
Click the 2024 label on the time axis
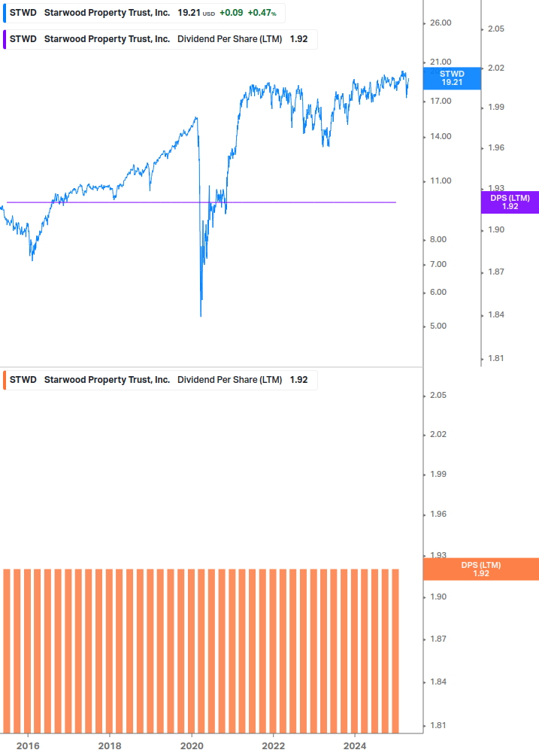pos(355,746)
